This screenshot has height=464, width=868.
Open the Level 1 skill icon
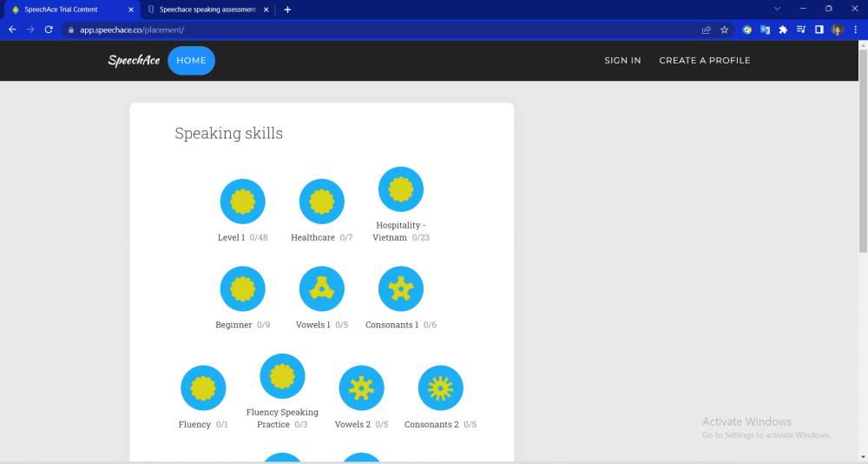click(x=242, y=202)
